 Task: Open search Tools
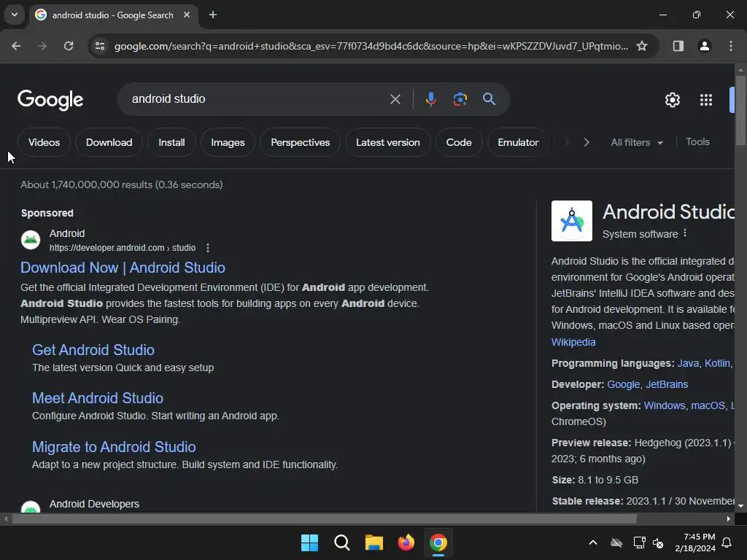click(697, 142)
